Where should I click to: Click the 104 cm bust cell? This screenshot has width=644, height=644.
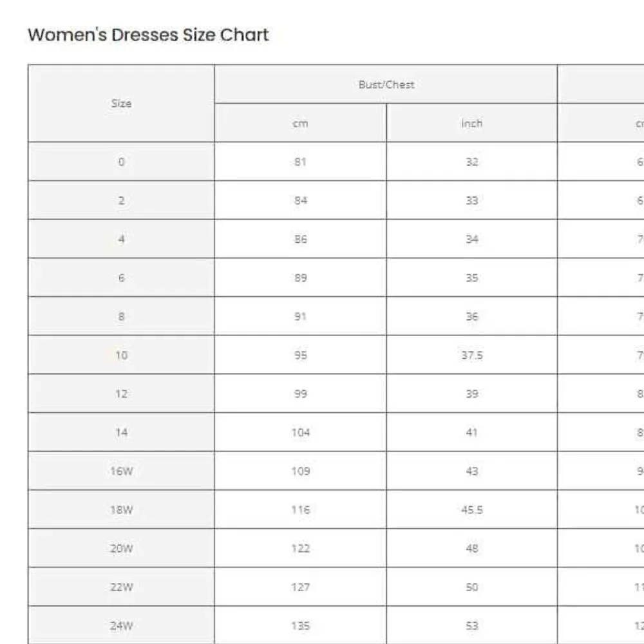pos(300,432)
